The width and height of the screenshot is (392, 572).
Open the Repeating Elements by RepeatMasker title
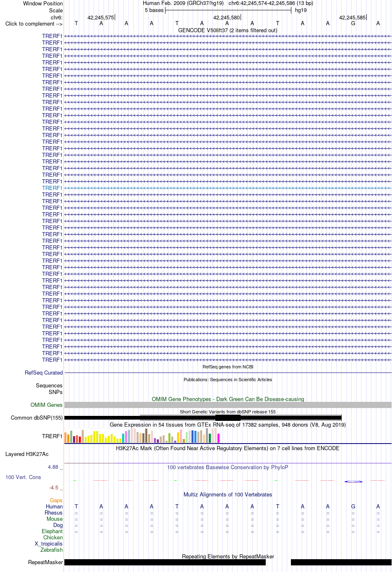(228, 556)
